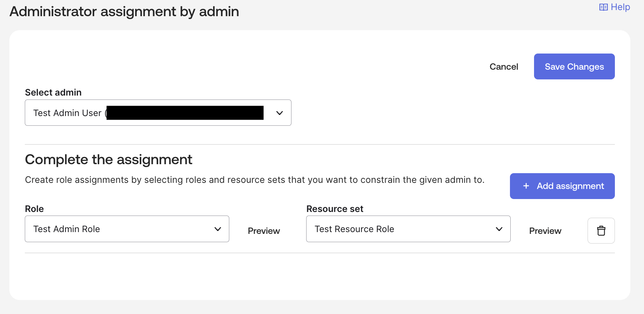This screenshot has width=644, height=314.
Task: Click the 'Administrator assignment by admin' title
Action: [124, 11]
